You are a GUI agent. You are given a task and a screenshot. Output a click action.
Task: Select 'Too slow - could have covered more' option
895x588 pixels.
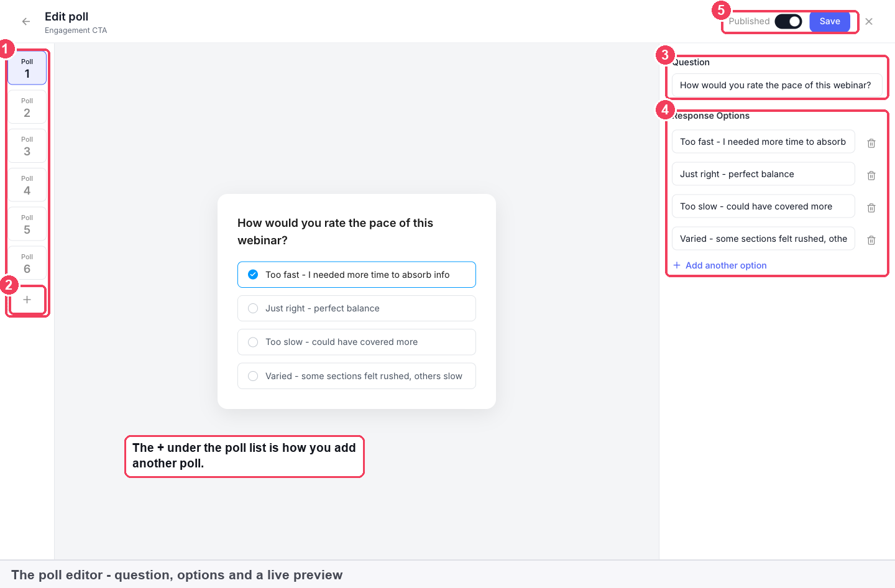tap(357, 342)
